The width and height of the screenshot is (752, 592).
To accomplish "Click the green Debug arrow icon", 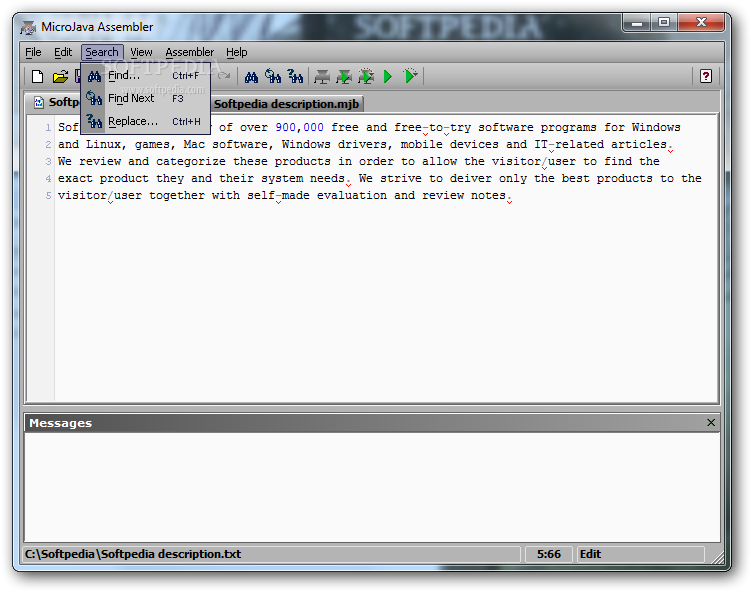I will tap(411, 76).
